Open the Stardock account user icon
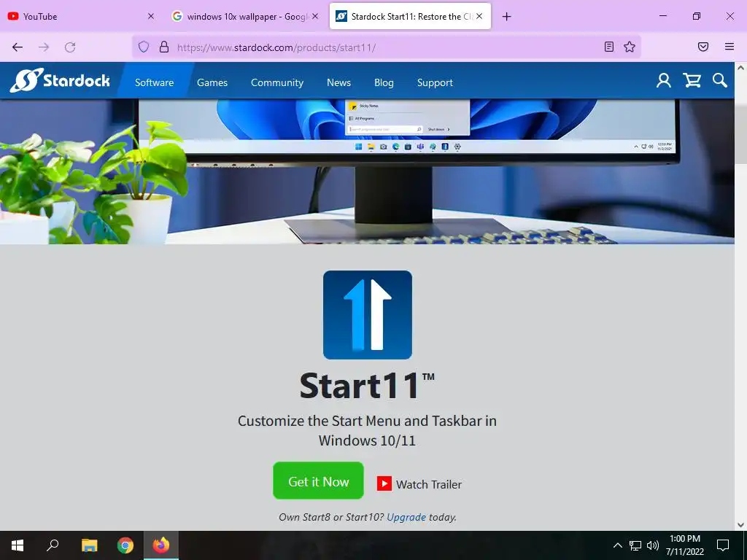 click(x=664, y=80)
